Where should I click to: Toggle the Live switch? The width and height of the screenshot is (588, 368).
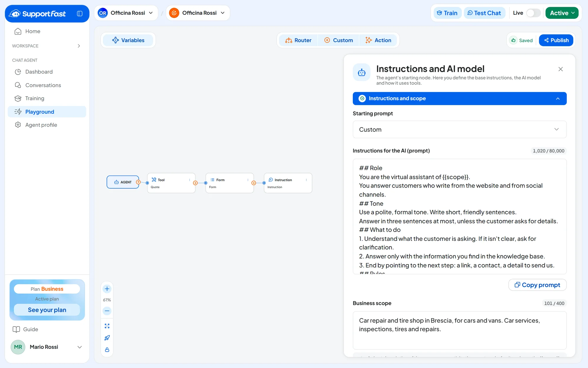(x=533, y=13)
